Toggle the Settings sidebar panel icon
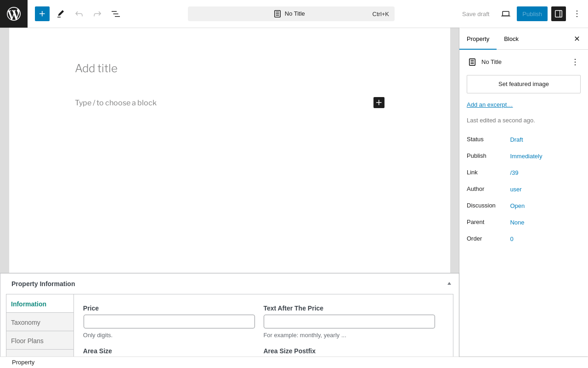Image resolution: width=588 pixels, height=368 pixels. (x=559, y=14)
